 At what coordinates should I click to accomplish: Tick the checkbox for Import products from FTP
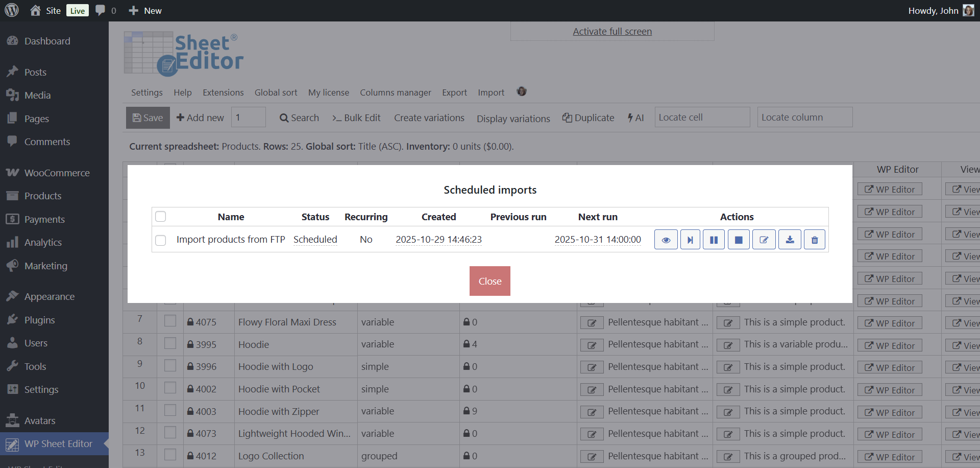coord(161,240)
